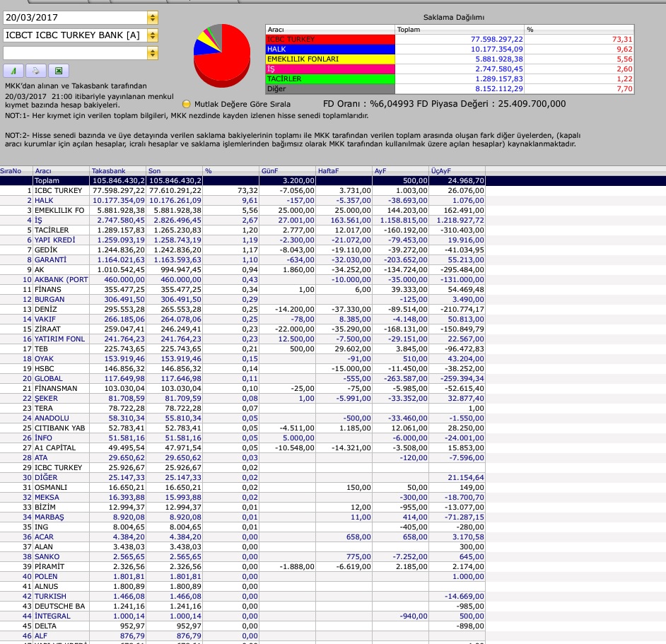Select the A1 CAPİTAL row
Image resolution: width=666 pixels, height=644 pixels.
(242, 447)
